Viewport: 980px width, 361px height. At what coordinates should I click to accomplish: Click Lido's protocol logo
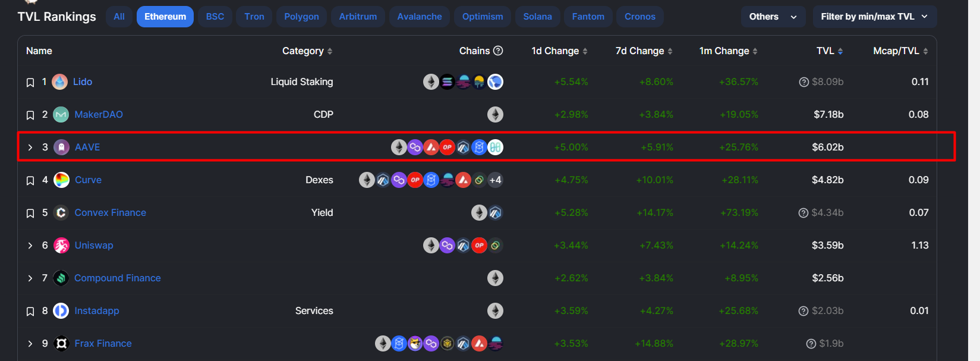pyautogui.click(x=59, y=81)
